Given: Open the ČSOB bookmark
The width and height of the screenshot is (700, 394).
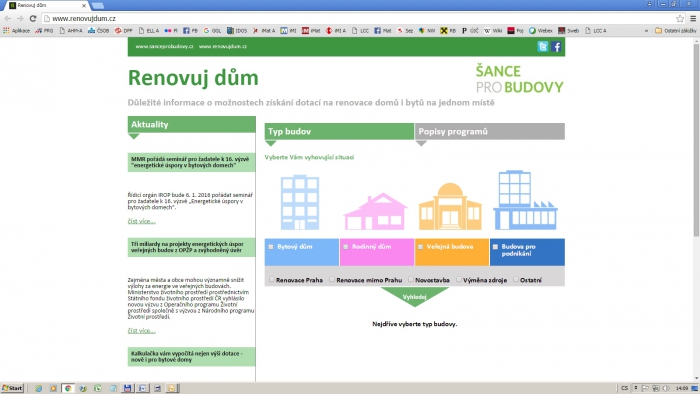Looking at the screenshot, I should [x=98, y=31].
